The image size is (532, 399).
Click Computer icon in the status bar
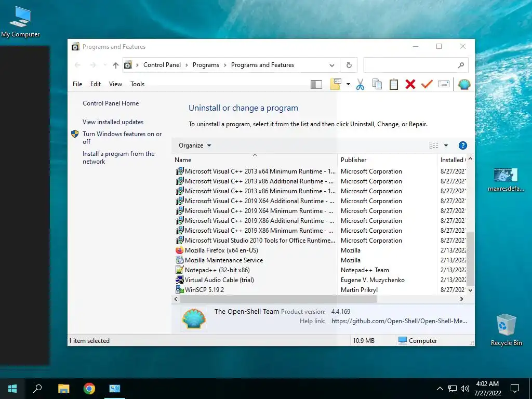coord(403,340)
